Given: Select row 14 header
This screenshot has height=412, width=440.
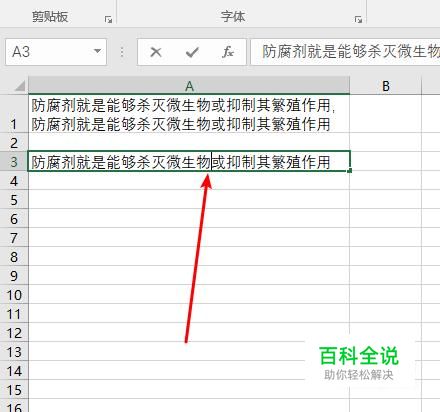Looking at the screenshot, I should point(14,371).
